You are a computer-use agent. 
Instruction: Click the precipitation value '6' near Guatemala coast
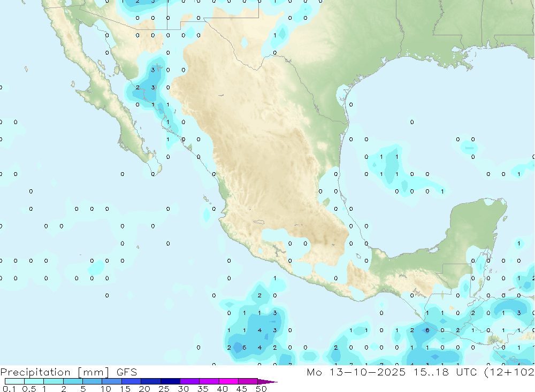coord(427,330)
